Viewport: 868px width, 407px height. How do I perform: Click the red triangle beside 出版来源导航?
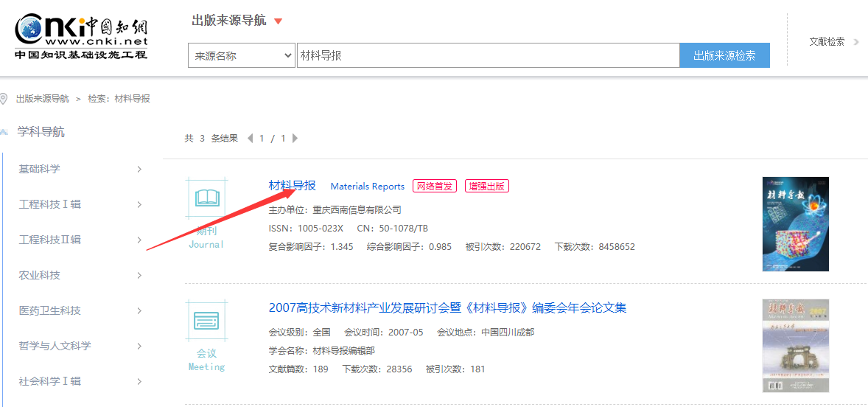point(278,21)
